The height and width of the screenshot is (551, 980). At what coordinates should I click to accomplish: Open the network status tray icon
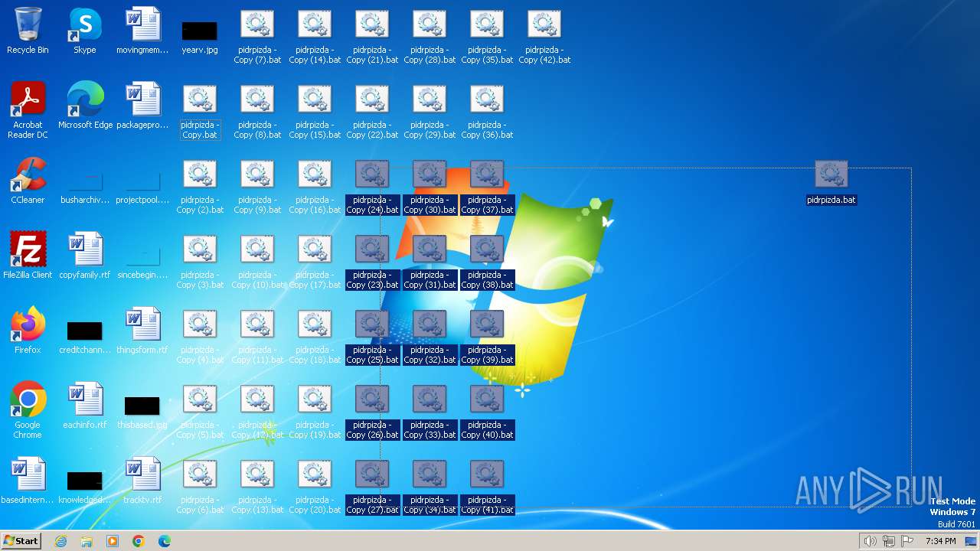889,541
